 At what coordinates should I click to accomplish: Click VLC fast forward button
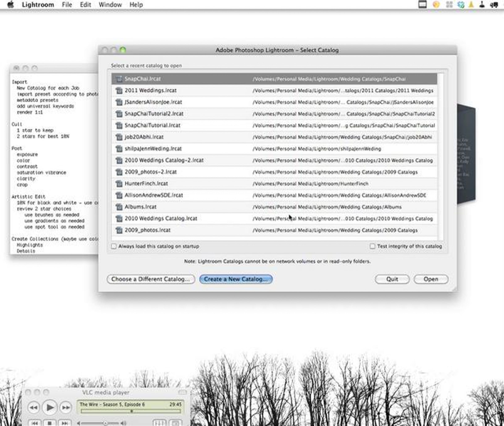click(x=66, y=408)
